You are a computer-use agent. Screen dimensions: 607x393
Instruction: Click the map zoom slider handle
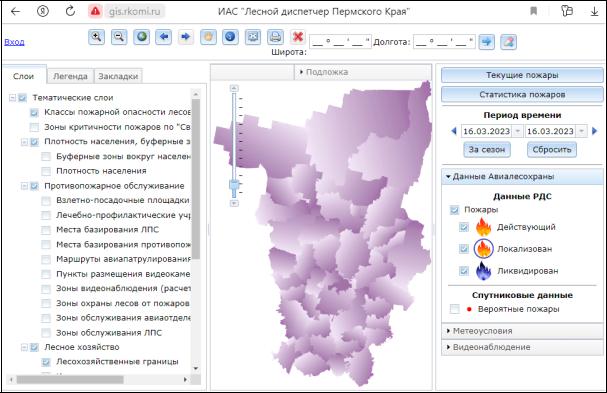(x=234, y=184)
